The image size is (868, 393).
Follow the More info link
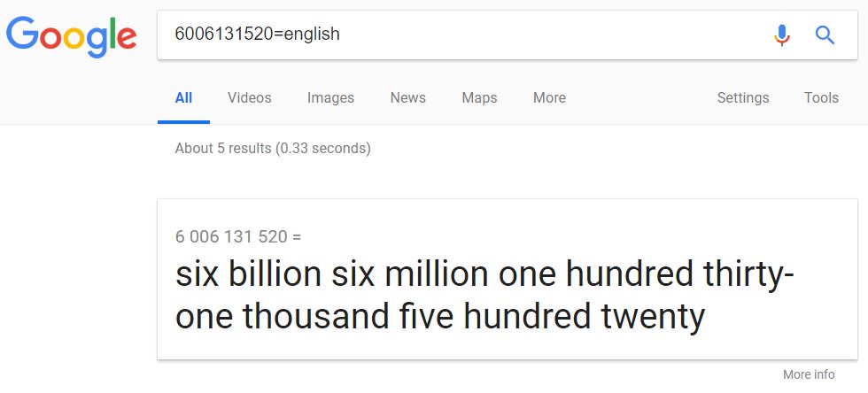click(x=809, y=374)
